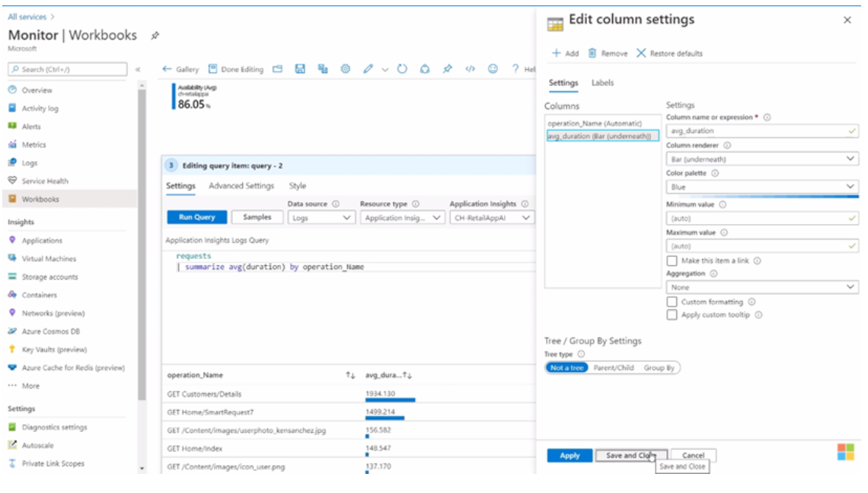Viewport: 868px width, 493px height.
Task: Switch to the Labels tab
Action: (x=602, y=82)
